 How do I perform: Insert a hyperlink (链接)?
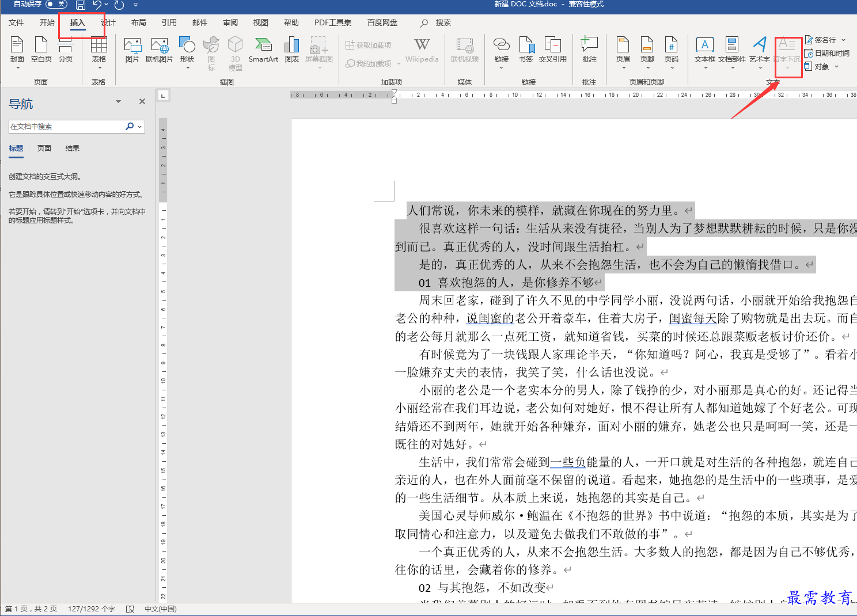502,52
